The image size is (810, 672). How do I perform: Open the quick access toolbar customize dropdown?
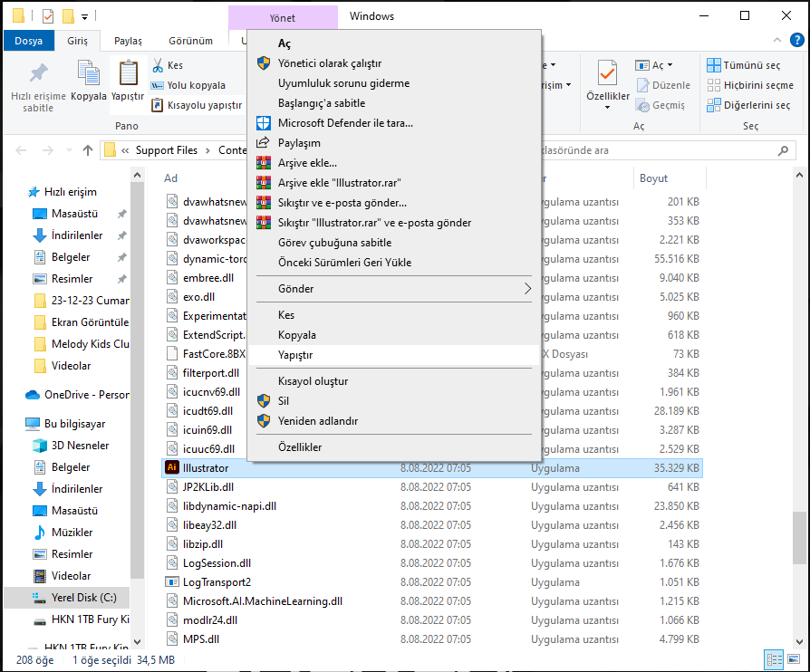[x=85, y=17]
